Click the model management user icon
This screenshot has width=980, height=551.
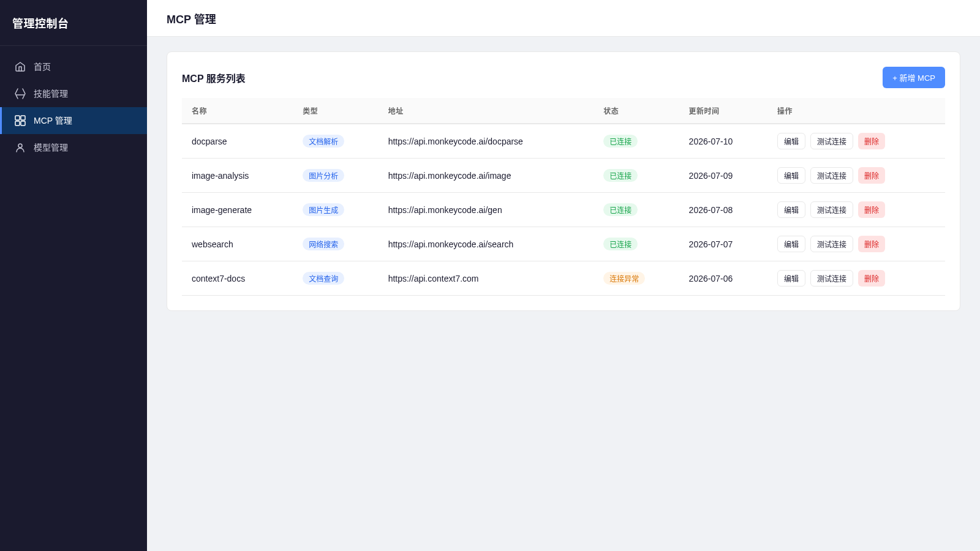(20, 148)
